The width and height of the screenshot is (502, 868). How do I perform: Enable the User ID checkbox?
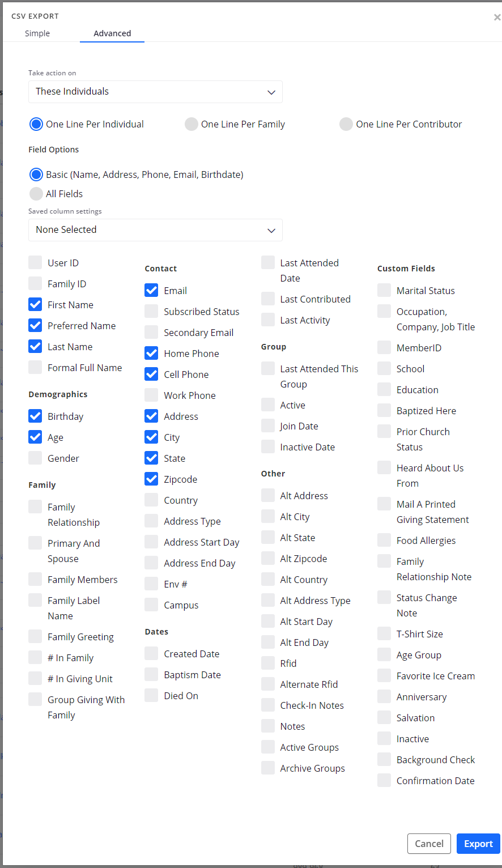[35, 262]
